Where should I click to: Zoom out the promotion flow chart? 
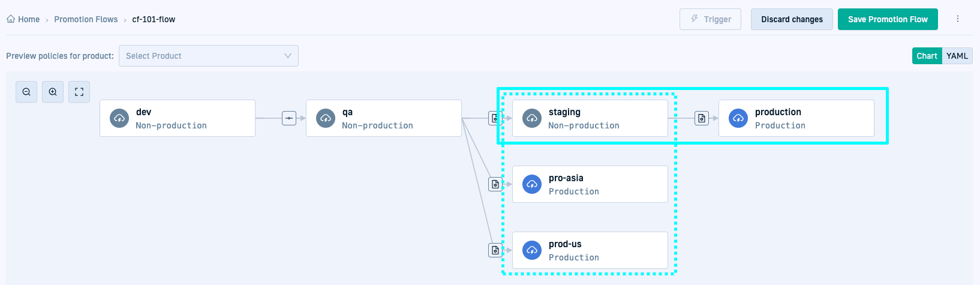26,92
